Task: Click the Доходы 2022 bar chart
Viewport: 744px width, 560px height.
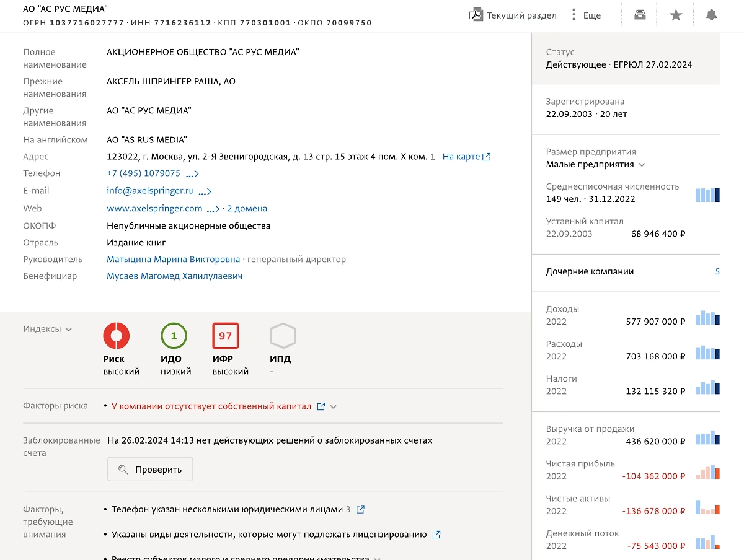Action: 707,318
